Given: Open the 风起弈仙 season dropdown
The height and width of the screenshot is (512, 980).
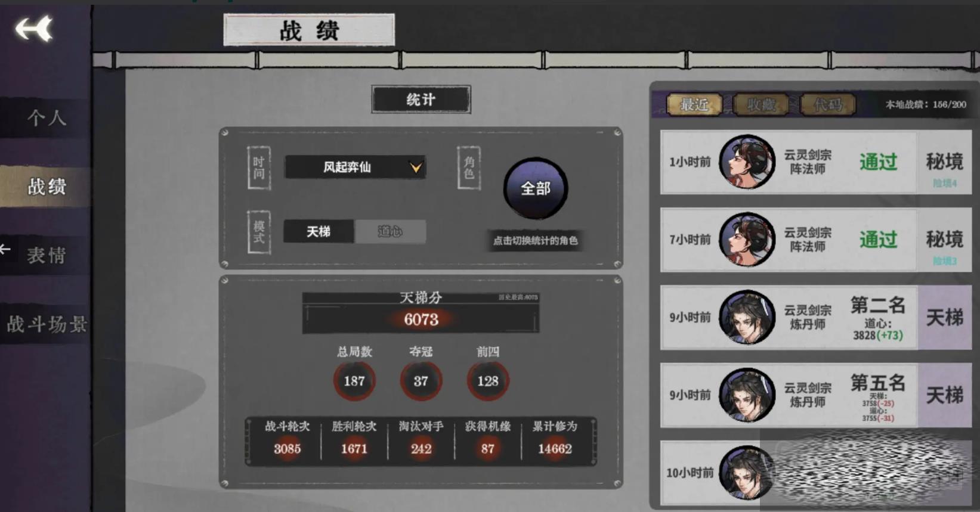Looking at the screenshot, I should (x=355, y=167).
